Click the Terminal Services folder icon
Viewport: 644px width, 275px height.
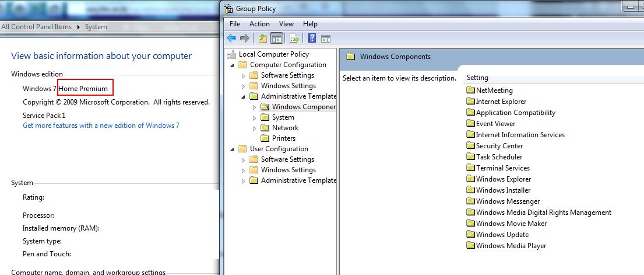[x=471, y=168]
